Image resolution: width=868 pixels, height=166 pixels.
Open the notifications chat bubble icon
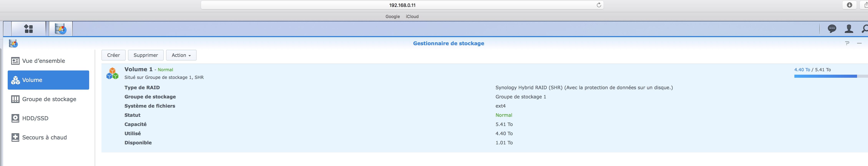(832, 29)
